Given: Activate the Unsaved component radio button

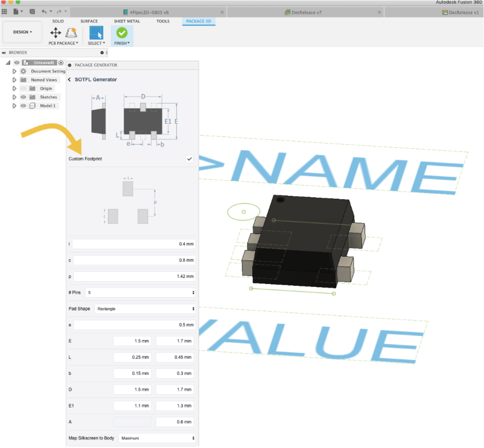Looking at the screenshot, I should tap(61, 62).
